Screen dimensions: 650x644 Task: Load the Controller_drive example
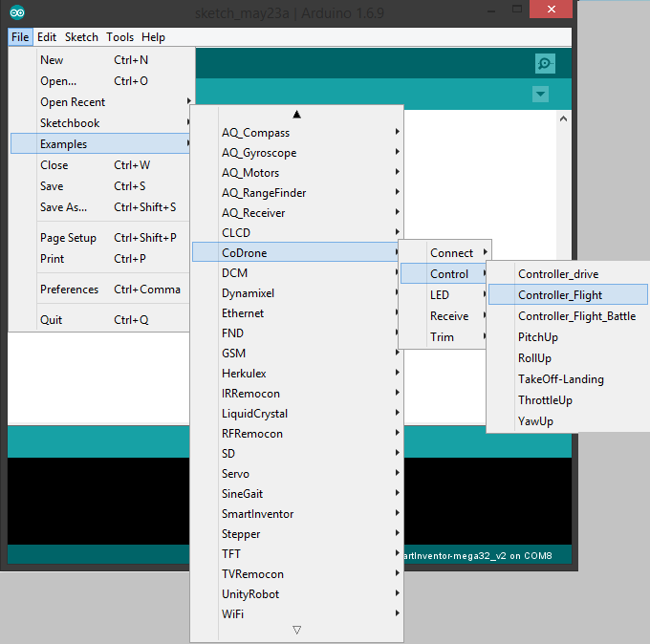(x=569, y=274)
